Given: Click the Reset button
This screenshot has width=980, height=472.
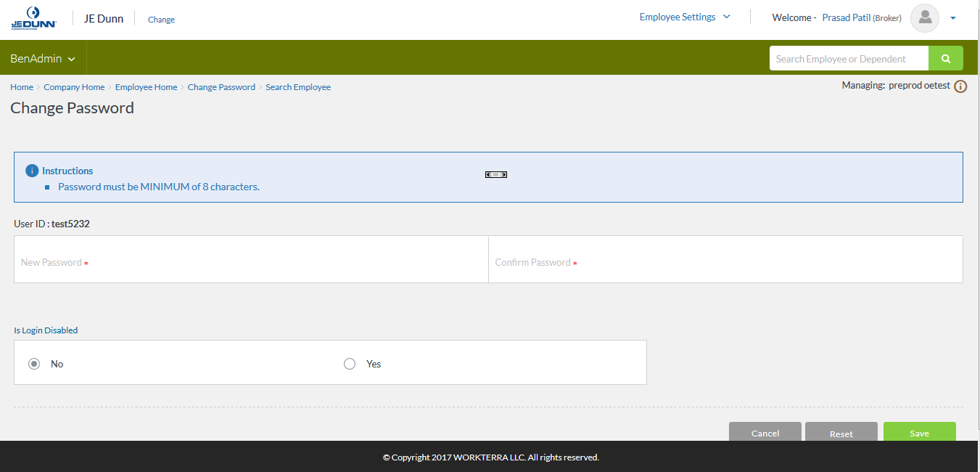Looking at the screenshot, I should coord(841,433).
